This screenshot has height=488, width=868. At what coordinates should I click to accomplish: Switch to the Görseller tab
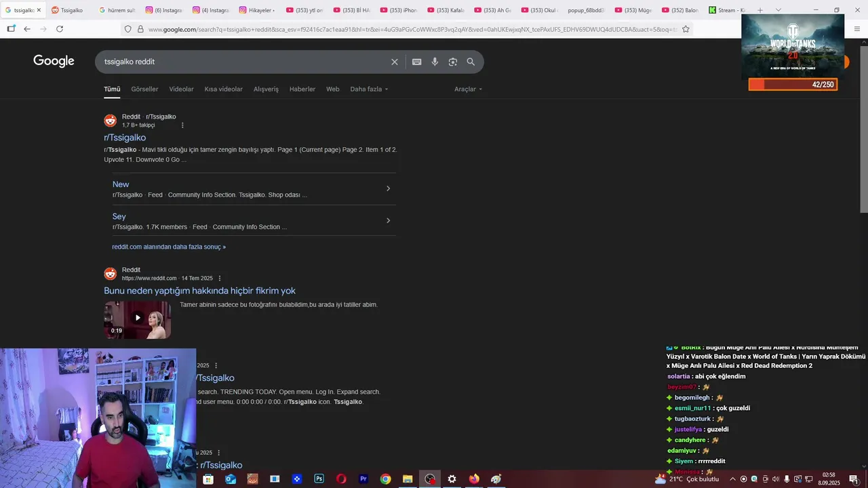144,89
